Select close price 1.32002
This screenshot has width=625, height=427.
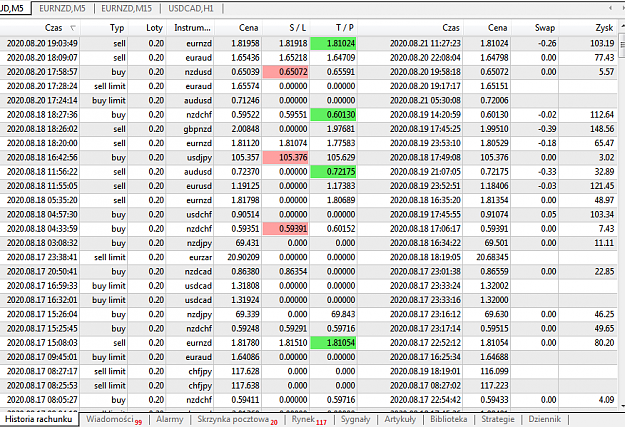(494, 286)
